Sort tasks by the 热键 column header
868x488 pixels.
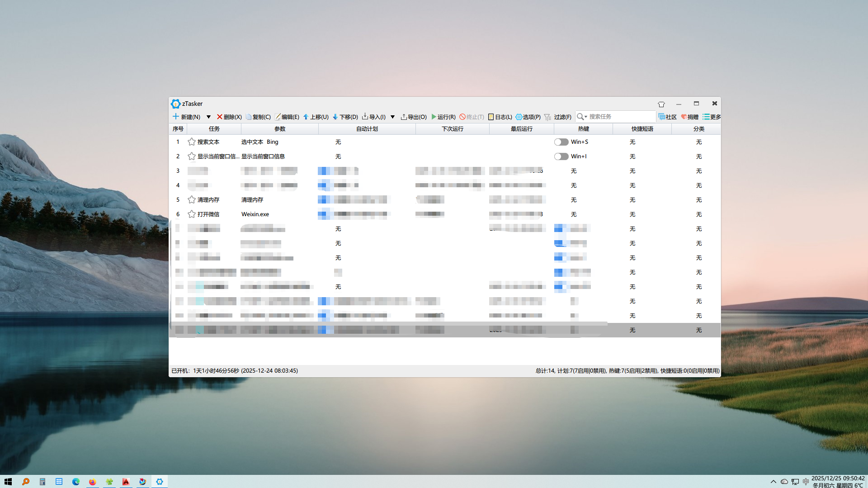[x=584, y=129]
